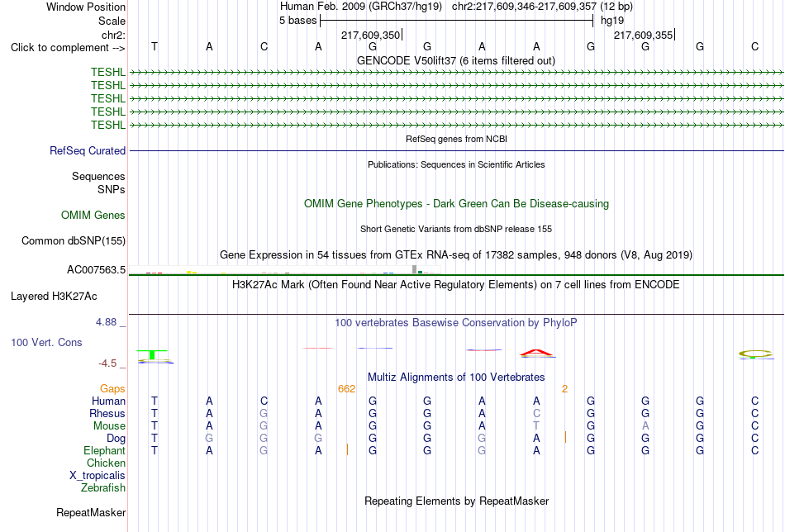Open 'Repeating Elements by RepeatMasker' track title
The height and width of the screenshot is (532, 785).
(456, 501)
